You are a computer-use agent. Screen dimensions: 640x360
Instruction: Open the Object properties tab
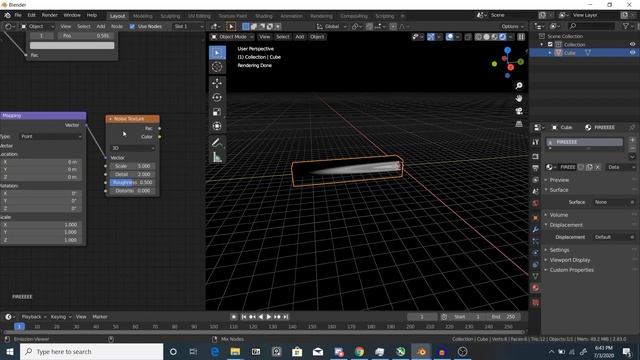pos(536,218)
